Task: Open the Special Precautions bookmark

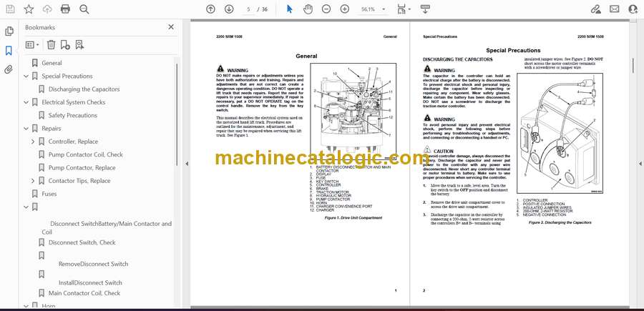Action: (67, 76)
